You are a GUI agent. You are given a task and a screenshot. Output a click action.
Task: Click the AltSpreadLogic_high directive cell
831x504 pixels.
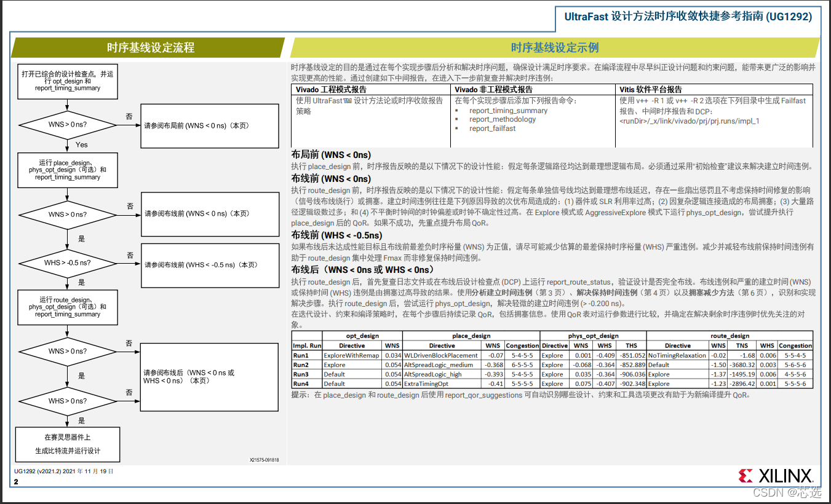tap(433, 374)
